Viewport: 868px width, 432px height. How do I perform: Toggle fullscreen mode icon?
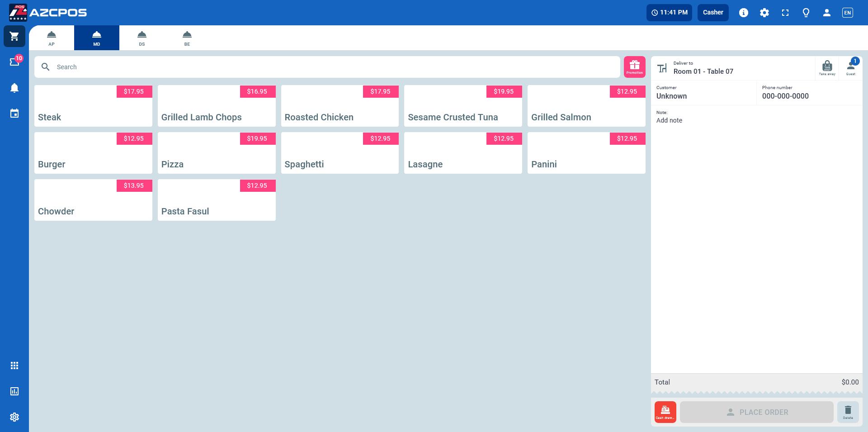click(785, 13)
